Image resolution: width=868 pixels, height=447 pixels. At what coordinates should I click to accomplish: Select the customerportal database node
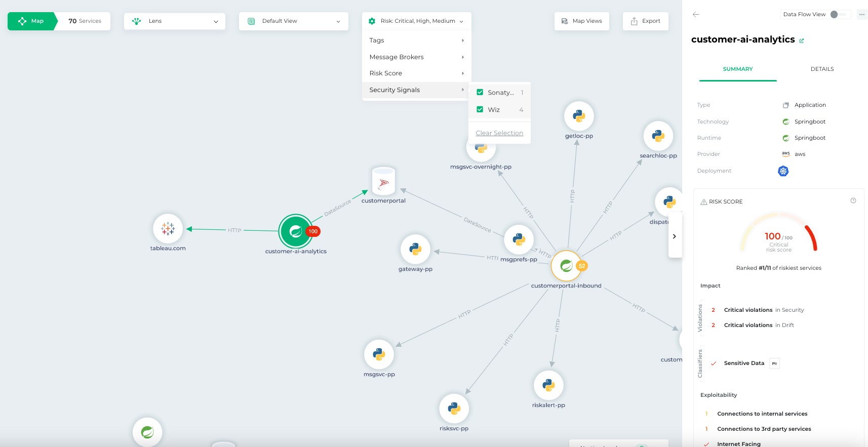[x=383, y=182]
